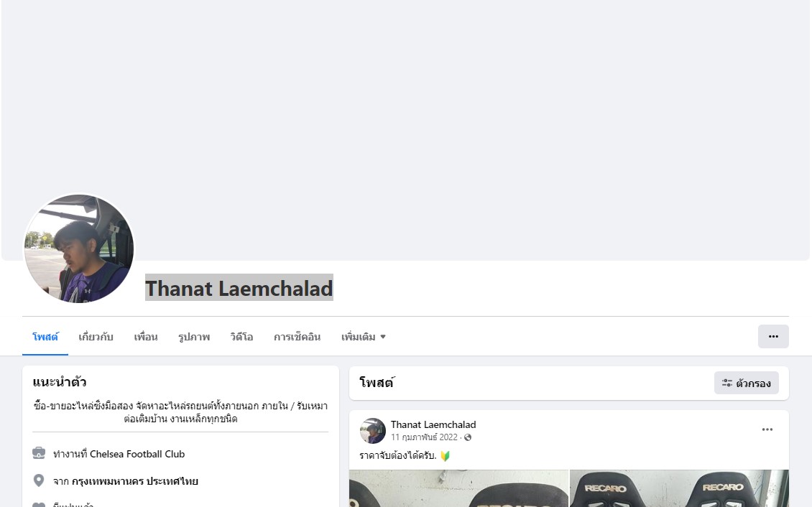
Task: Switch to the โพสต์ tab
Action: coord(45,337)
